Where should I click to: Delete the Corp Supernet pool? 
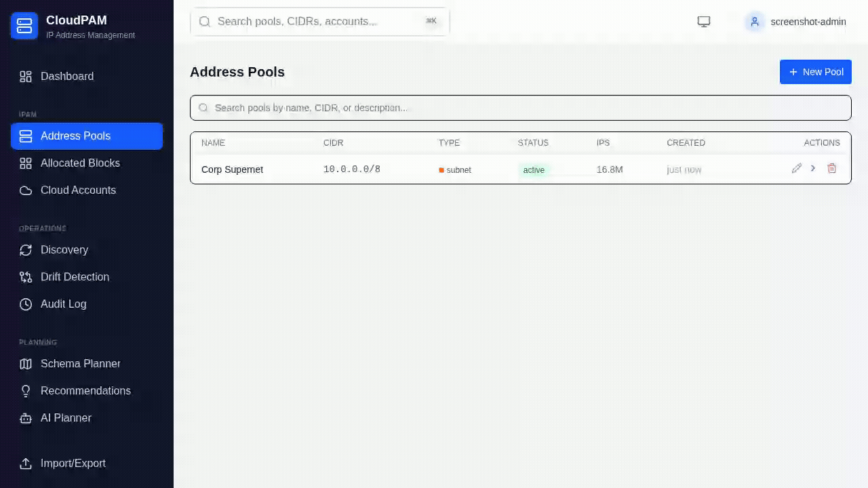pyautogui.click(x=832, y=169)
